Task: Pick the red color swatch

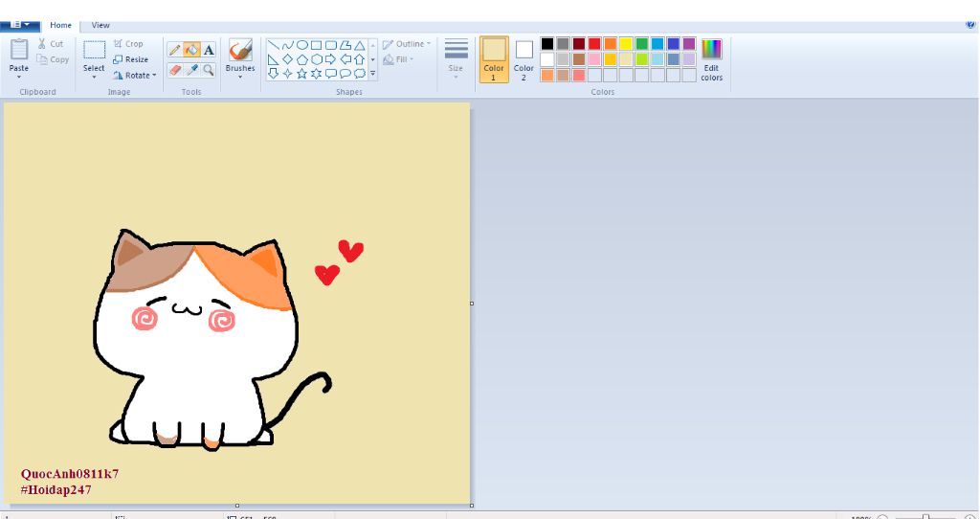Action: click(594, 44)
